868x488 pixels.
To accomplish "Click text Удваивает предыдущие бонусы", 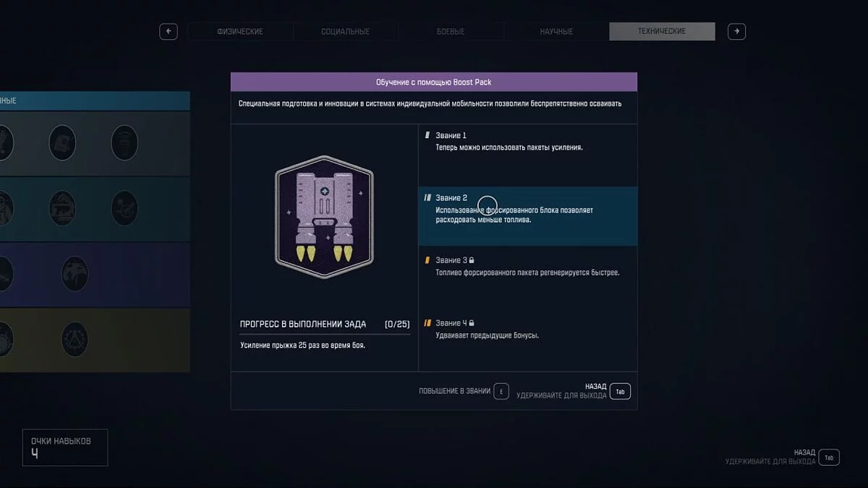I will click(x=487, y=335).
